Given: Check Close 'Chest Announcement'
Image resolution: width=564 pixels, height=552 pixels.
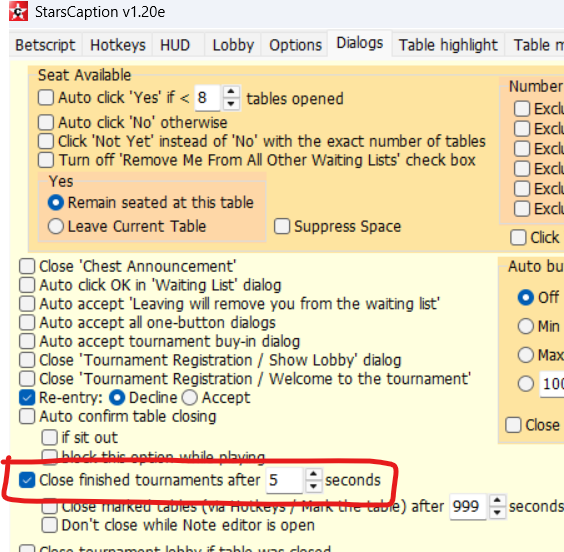Looking at the screenshot, I should [x=27, y=266].
